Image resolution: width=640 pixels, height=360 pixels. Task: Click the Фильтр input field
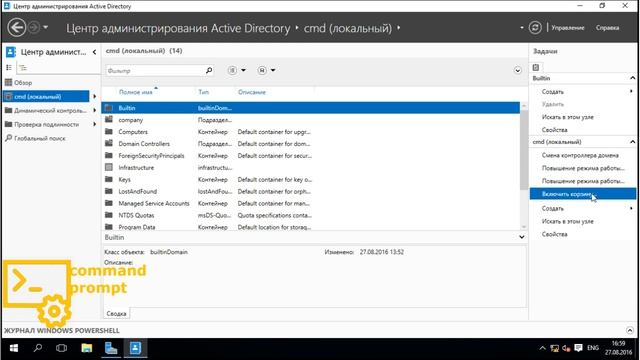pyautogui.click(x=154, y=71)
